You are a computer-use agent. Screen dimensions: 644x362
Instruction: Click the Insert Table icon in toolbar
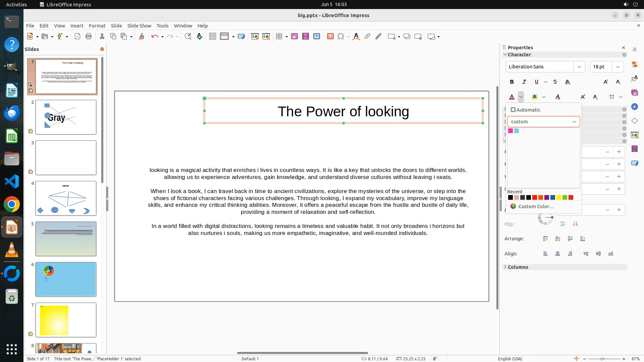pyautogui.click(x=279, y=37)
